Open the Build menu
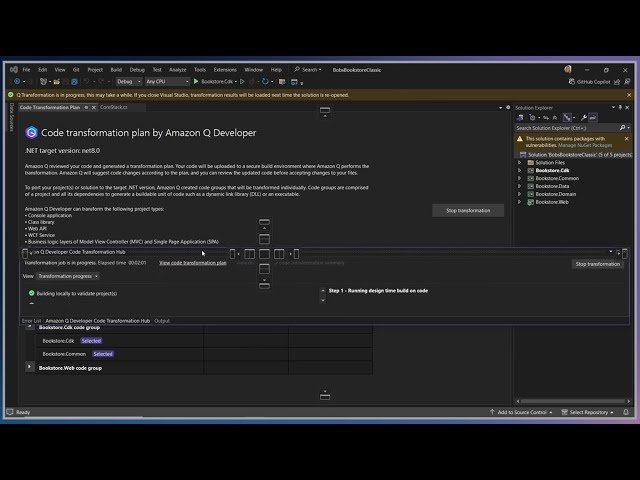 click(117, 70)
